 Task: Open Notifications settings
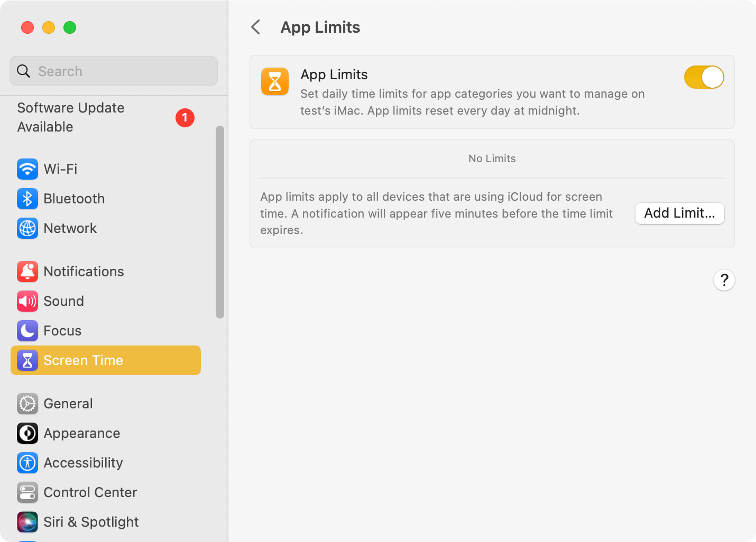pyautogui.click(x=83, y=272)
